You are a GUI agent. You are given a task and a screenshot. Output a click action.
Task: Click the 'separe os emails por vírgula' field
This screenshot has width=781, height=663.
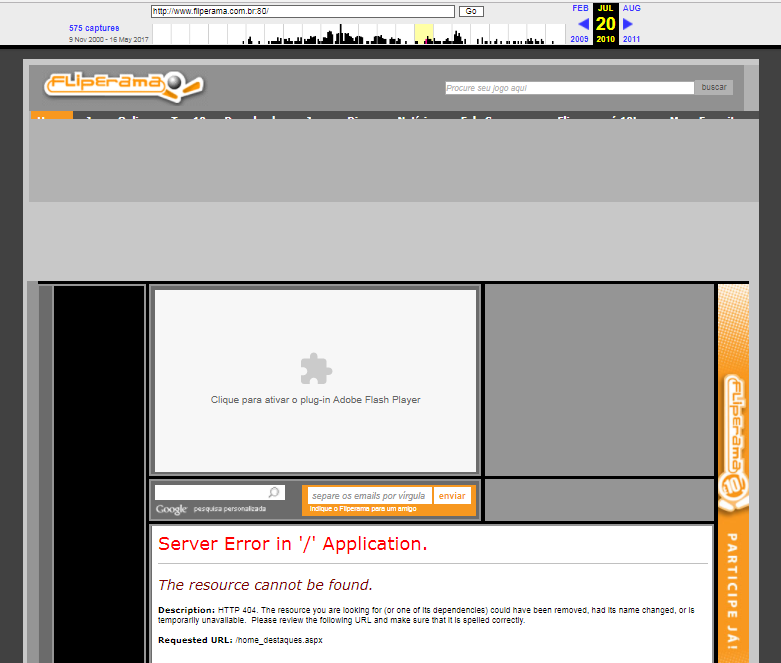click(x=370, y=496)
